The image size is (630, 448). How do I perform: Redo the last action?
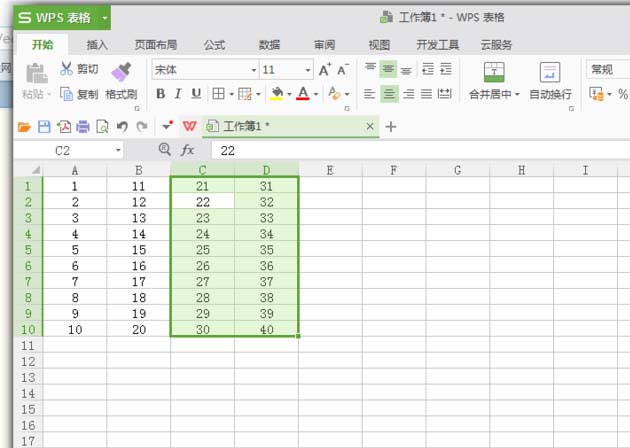141,127
